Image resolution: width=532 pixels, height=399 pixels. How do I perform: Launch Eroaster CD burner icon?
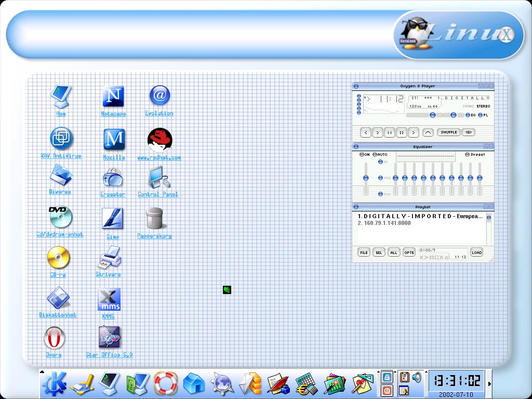pyautogui.click(x=113, y=178)
